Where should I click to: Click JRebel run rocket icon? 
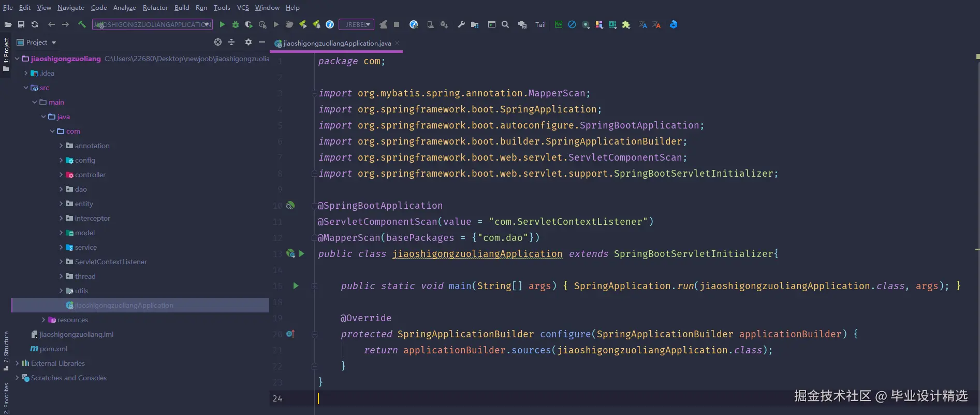point(303,24)
